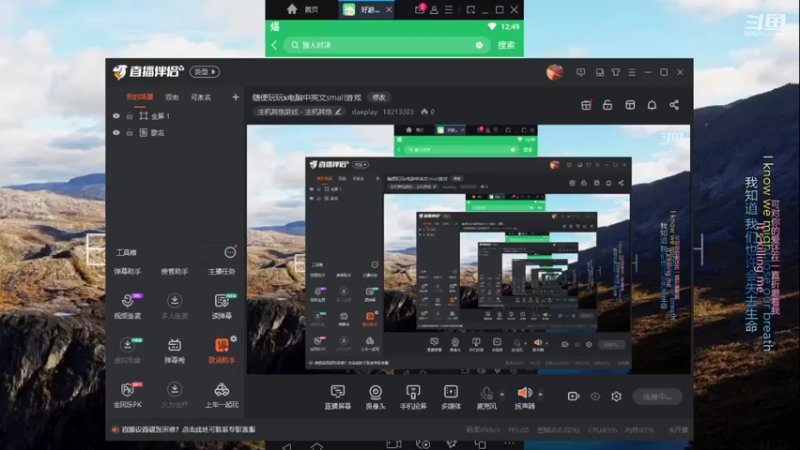Add 多媒体 multimedia source

click(x=451, y=397)
